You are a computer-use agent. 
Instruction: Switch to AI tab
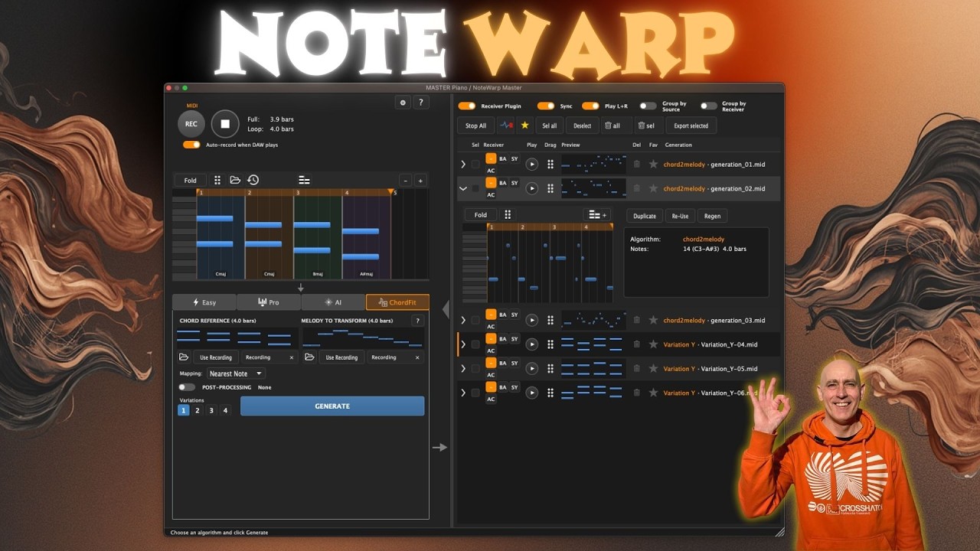pos(333,302)
